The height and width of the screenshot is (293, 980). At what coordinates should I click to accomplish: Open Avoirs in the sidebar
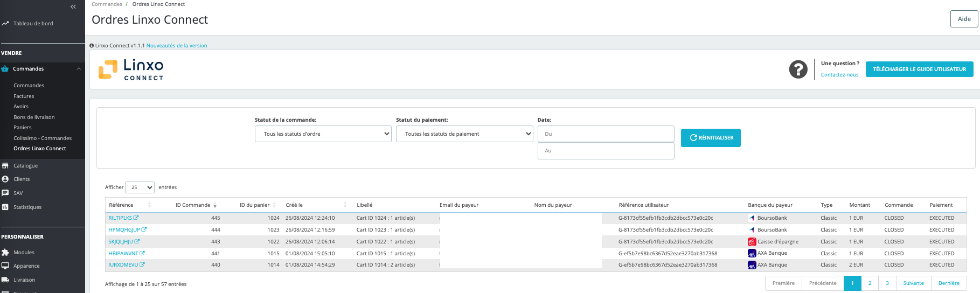(x=21, y=106)
